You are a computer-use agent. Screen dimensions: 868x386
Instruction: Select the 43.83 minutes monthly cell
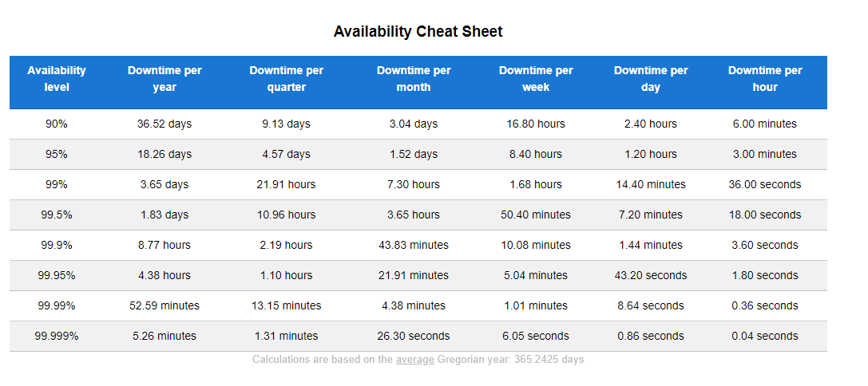point(414,245)
